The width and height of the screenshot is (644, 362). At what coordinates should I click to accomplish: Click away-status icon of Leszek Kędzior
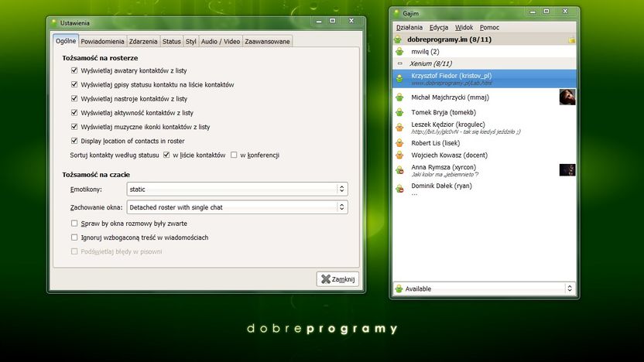tap(399, 127)
